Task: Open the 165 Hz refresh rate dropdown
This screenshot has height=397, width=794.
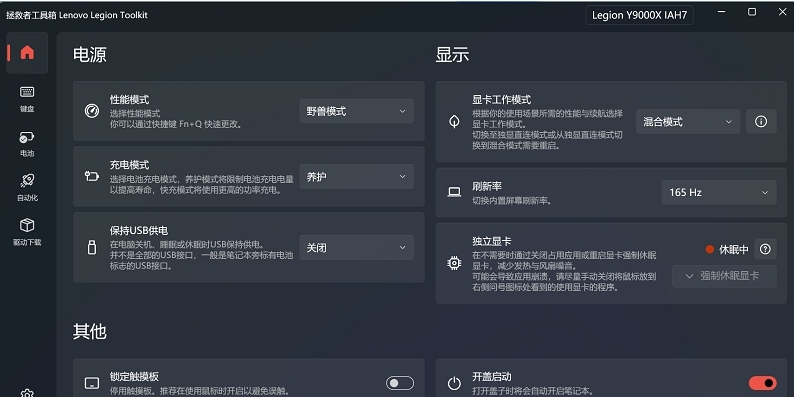Action: coord(719,192)
